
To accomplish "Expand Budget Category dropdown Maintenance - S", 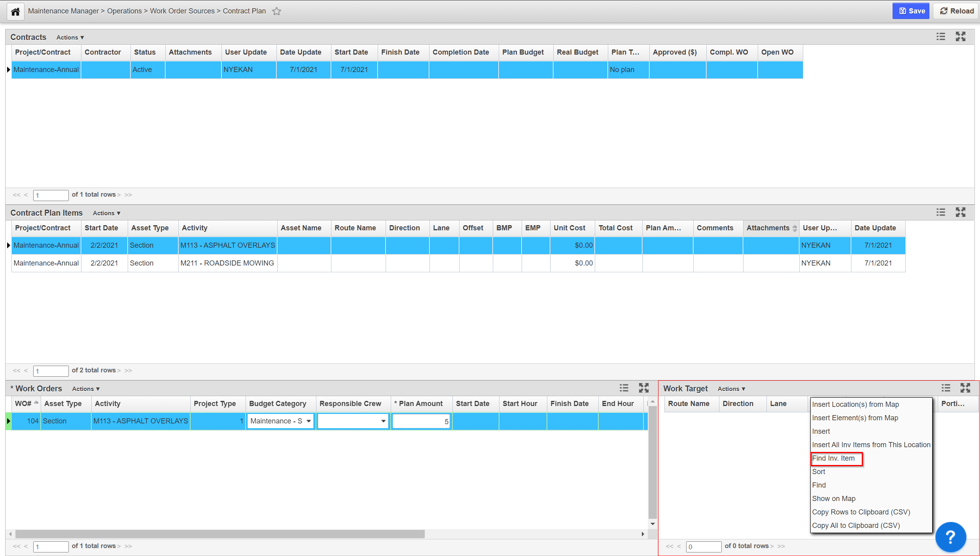I will click(x=308, y=421).
